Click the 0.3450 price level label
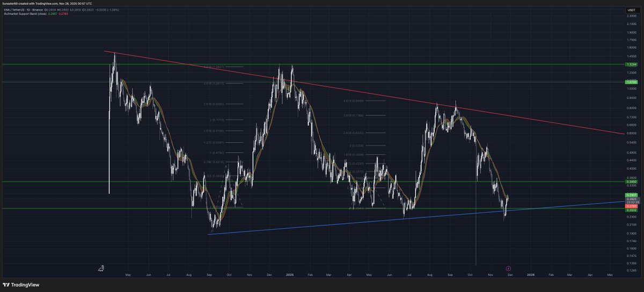Screen dimensions: 644x292 [631, 182]
